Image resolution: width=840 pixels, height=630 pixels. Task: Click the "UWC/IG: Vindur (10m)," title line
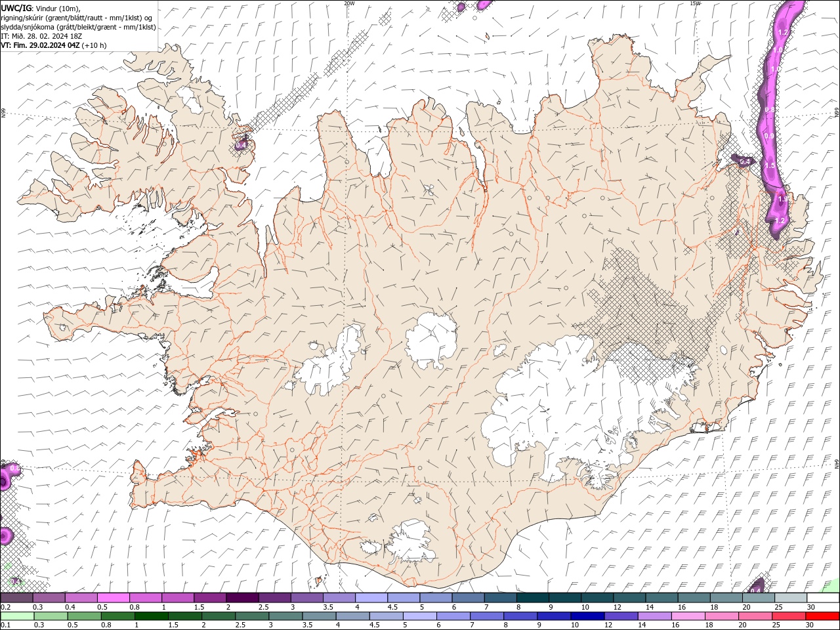tap(41, 8)
